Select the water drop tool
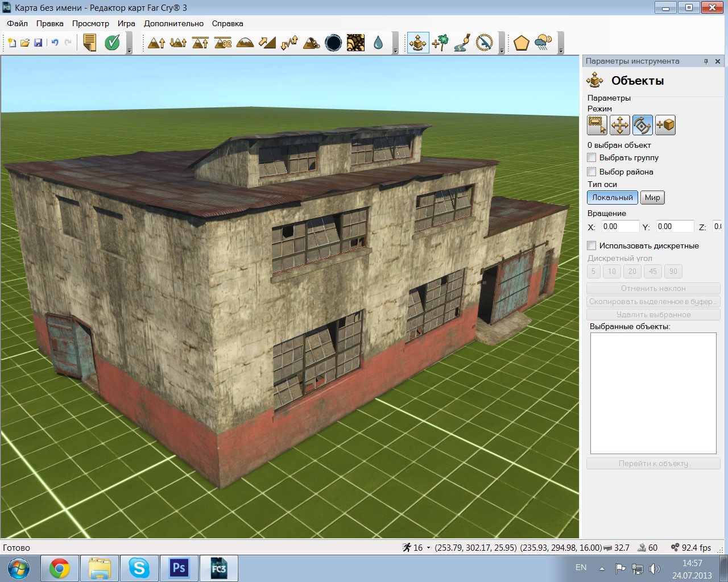The image size is (728, 582). pyautogui.click(x=378, y=43)
